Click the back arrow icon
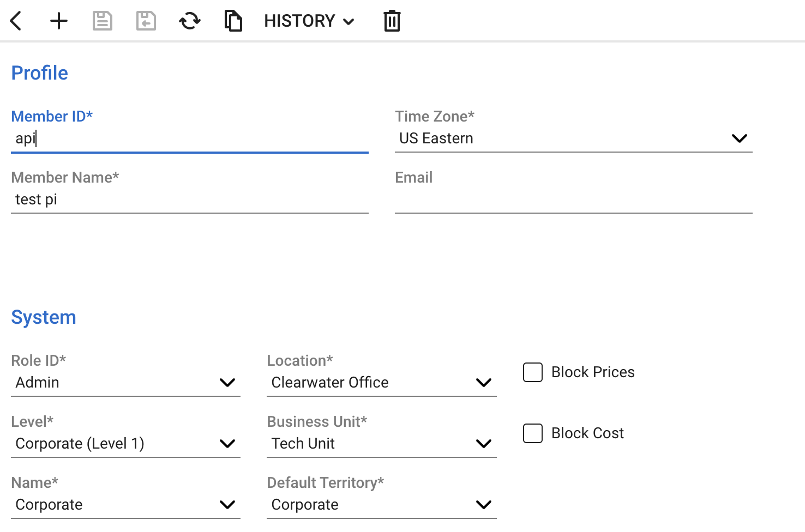This screenshot has width=805, height=532. (16, 21)
